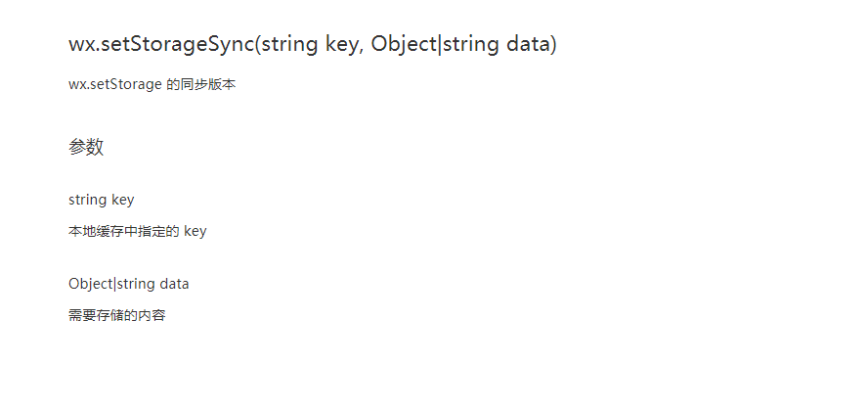This screenshot has height=411, width=868.
Task: Select the 'Object|string data' parameter heading
Action: [x=129, y=284]
